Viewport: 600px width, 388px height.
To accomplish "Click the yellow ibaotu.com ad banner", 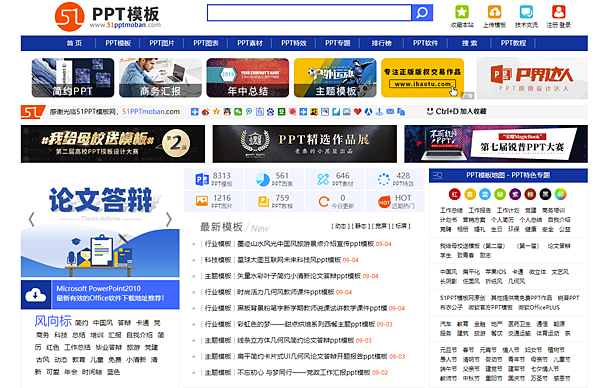I will click(422, 78).
